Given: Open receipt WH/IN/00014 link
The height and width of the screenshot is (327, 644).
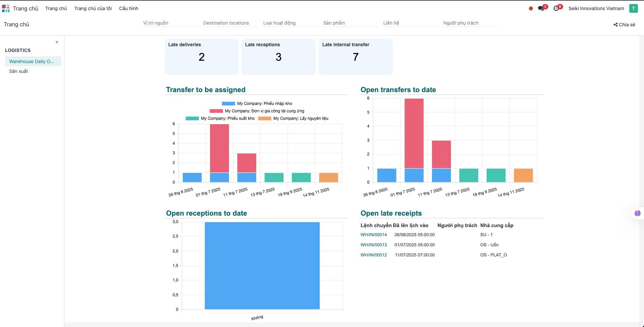Looking at the screenshot, I should tap(374, 235).
